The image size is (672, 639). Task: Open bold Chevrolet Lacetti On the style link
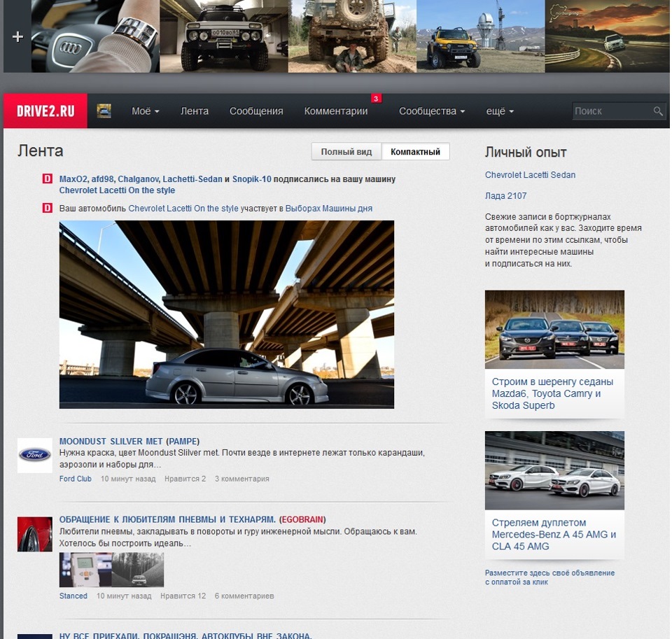(x=117, y=190)
